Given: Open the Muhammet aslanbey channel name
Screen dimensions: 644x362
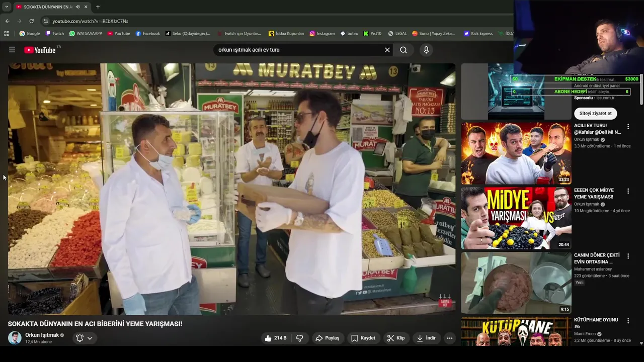Looking at the screenshot, I should pyautogui.click(x=593, y=269).
